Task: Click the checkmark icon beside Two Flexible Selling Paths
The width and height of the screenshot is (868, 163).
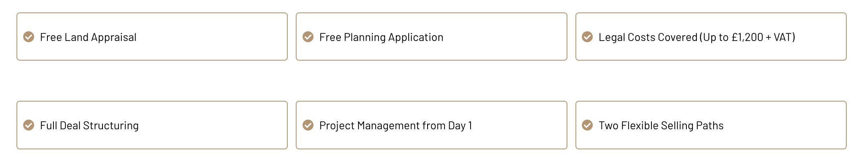Action: 587,125
